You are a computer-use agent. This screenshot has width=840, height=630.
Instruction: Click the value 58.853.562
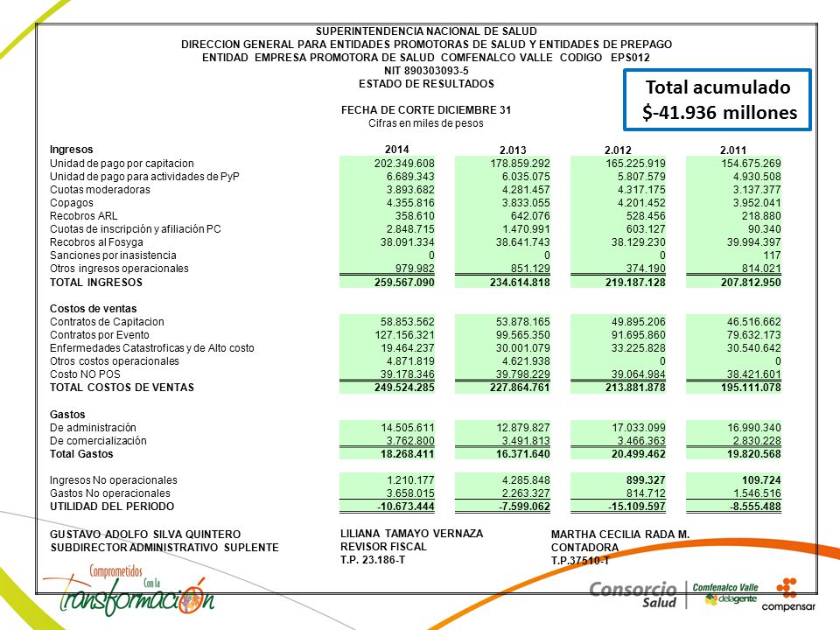tap(407, 322)
